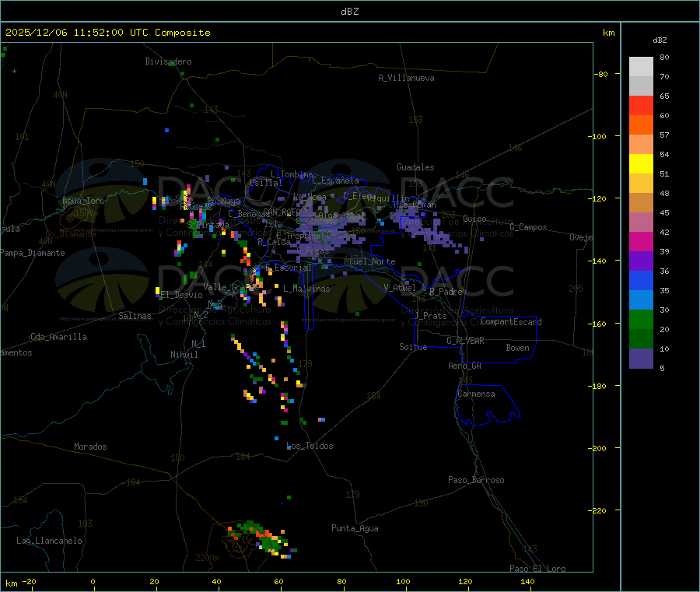700x592 pixels.
Task: Click the Morados label
Action: [x=90, y=447]
